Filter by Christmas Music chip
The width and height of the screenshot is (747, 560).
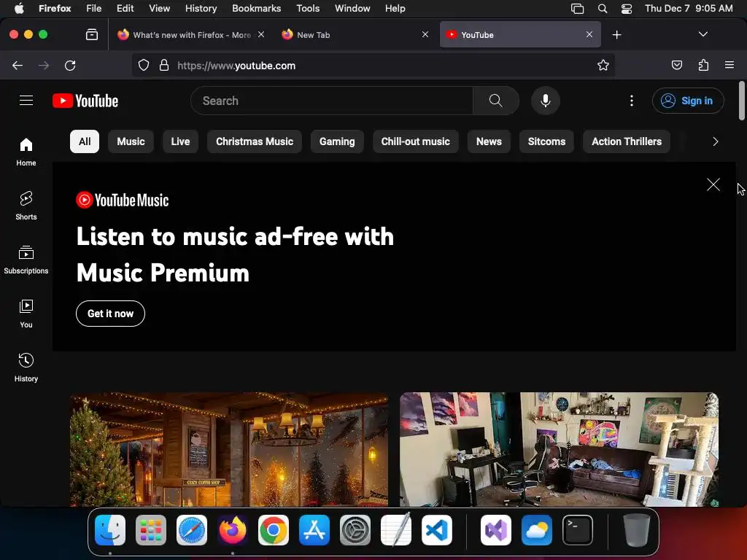(x=255, y=141)
